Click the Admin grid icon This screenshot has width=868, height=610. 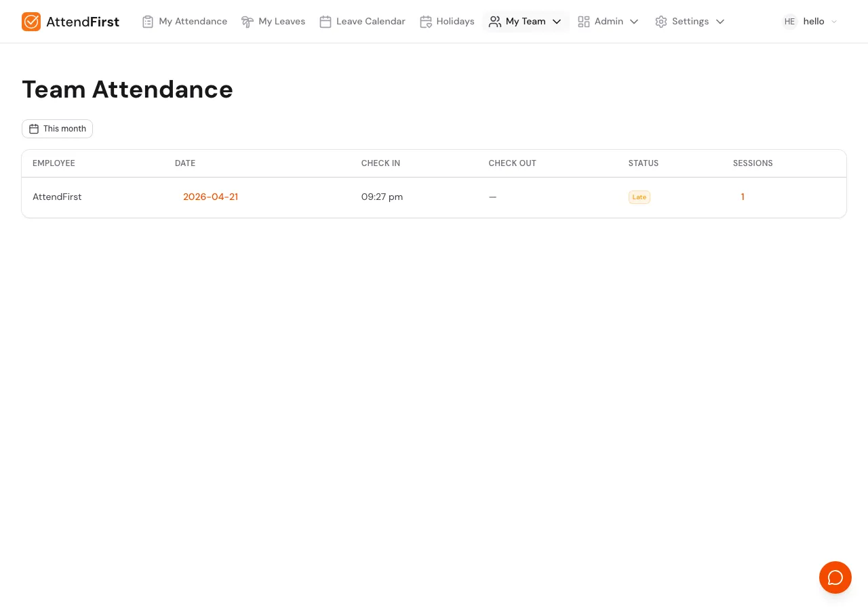584,22
